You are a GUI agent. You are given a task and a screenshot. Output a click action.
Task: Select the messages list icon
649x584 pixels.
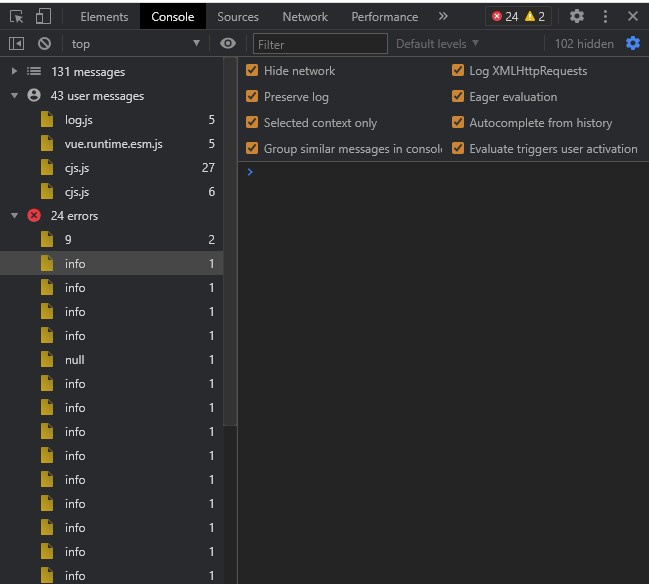tap(34, 72)
